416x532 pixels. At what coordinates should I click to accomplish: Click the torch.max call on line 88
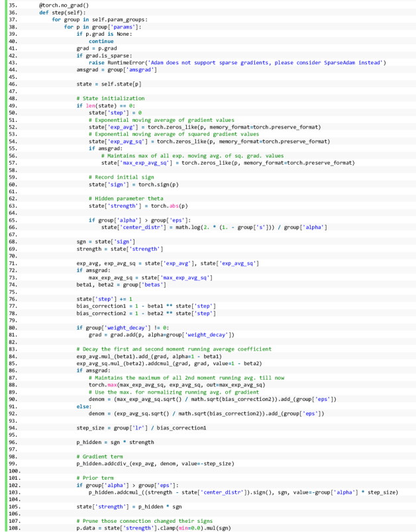pyautogui.click(x=102, y=384)
